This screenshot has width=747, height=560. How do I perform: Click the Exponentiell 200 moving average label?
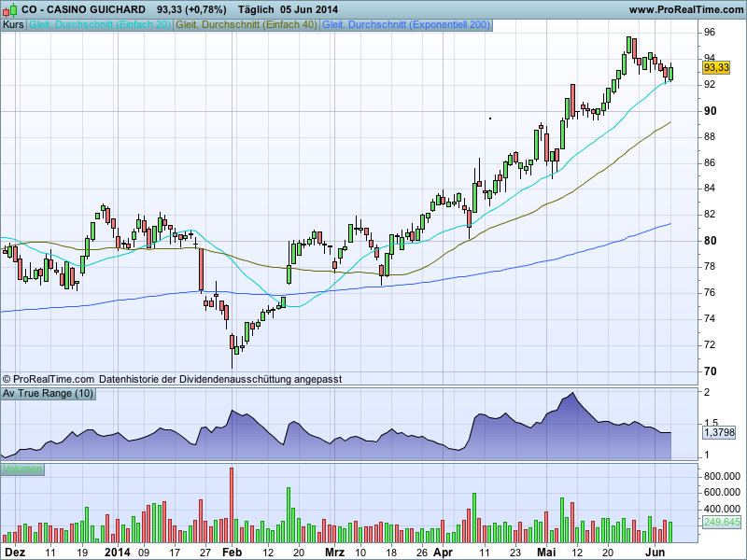coord(406,25)
